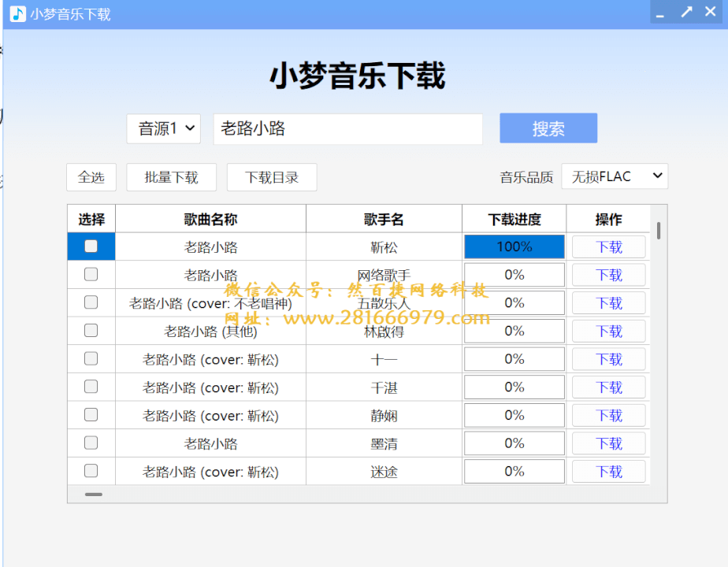728x567 pixels.
Task: Open the 下载目录 download directory
Action: (272, 177)
